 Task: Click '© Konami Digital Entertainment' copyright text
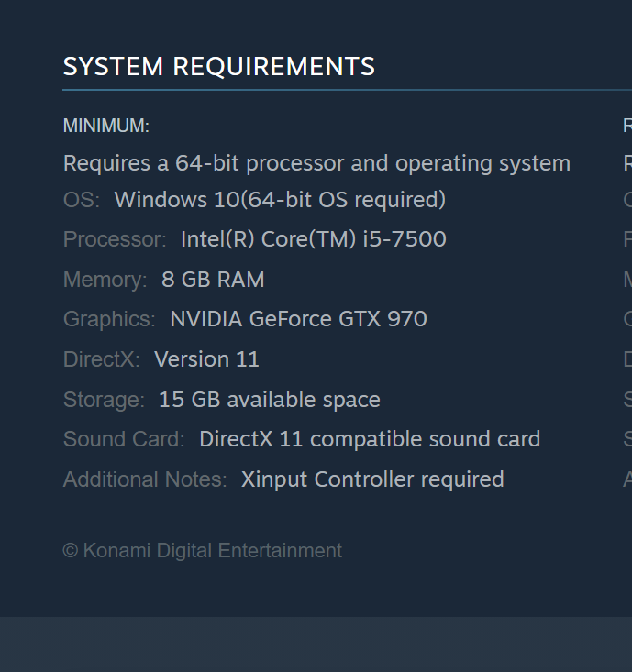pyautogui.click(x=203, y=551)
